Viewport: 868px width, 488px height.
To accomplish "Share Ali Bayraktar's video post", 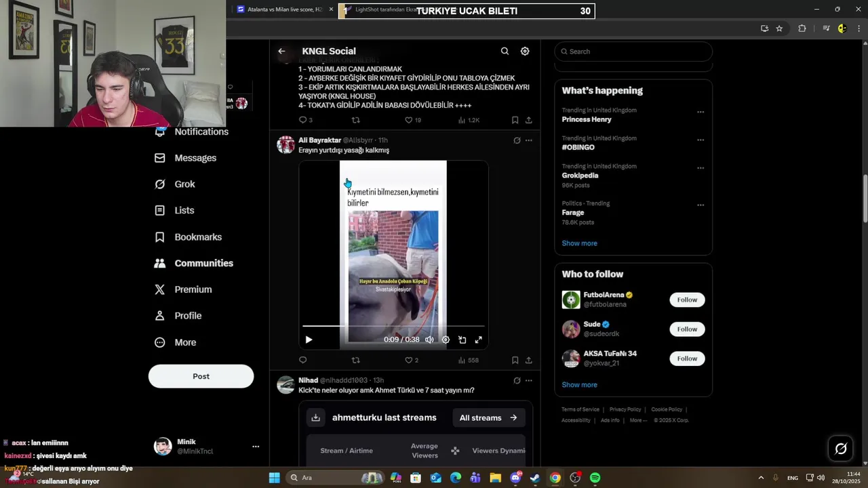I will point(529,360).
